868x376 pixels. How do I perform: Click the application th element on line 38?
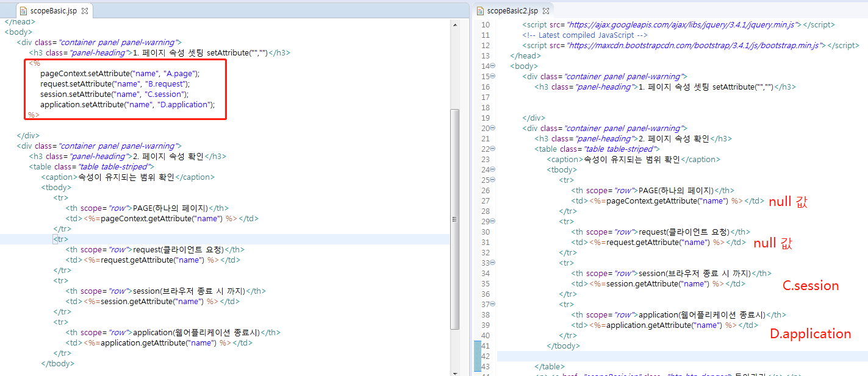pyautogui.click(x=678, y=314)
